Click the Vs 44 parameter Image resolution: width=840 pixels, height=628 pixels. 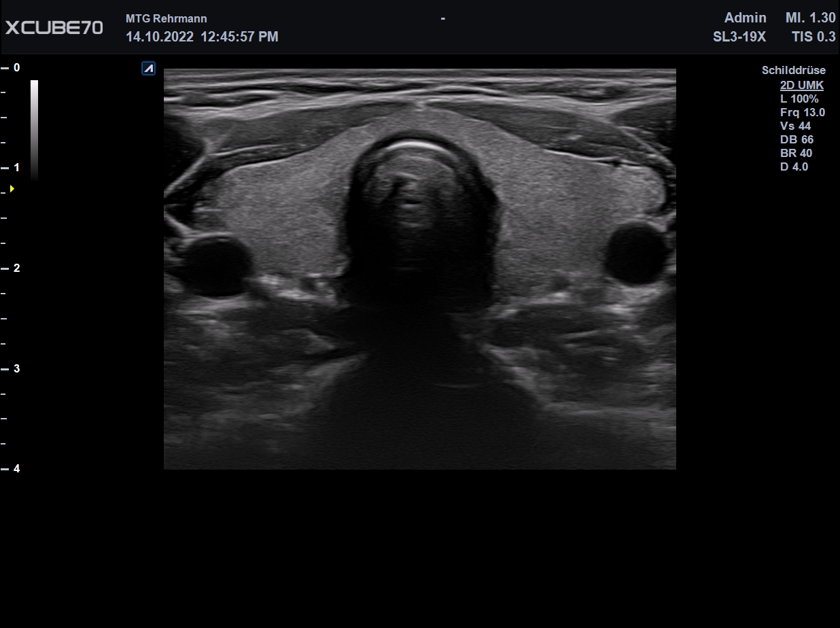(x=795, y=126)
